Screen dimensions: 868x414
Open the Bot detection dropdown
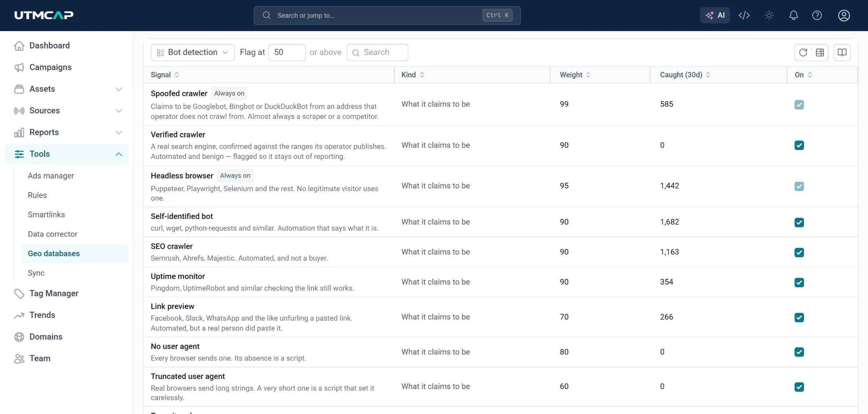192,52
